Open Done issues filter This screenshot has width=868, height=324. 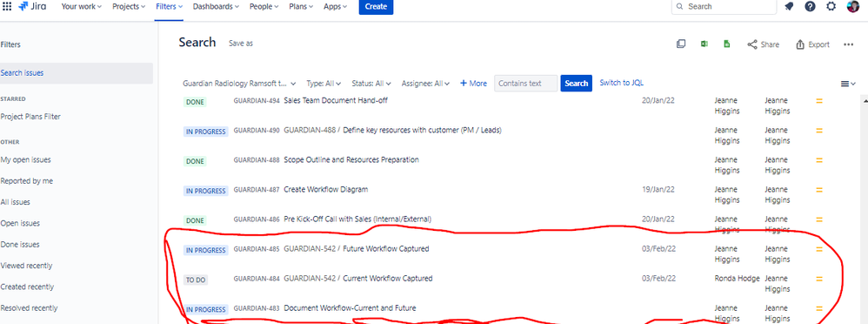click(x=20, y=245)
